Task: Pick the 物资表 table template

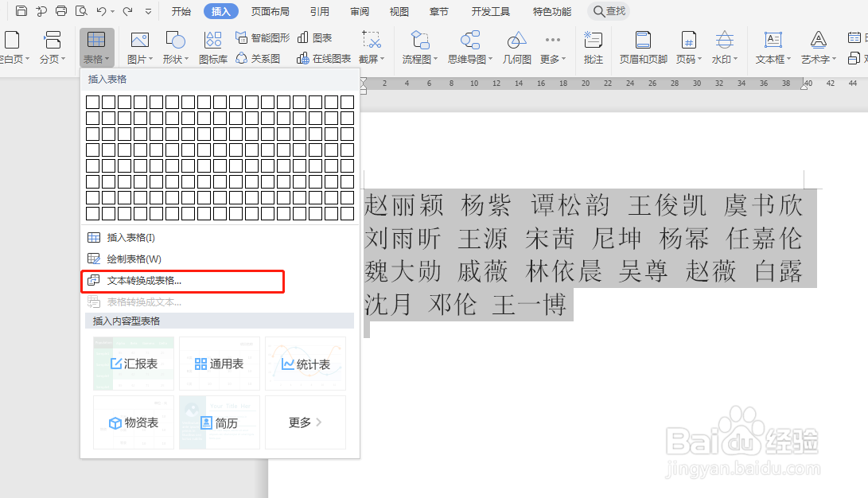Action: [134, 422]
